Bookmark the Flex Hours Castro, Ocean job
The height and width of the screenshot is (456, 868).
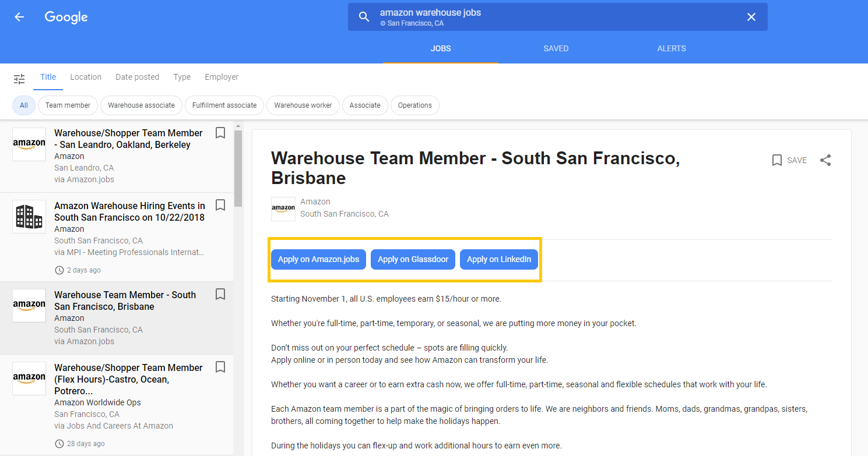click(x=220, y=367)
